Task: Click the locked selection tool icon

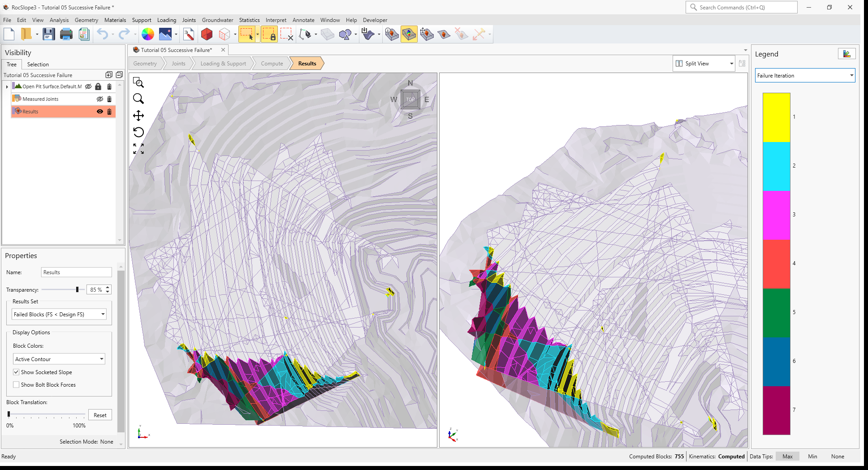Action: click(269, 34)
